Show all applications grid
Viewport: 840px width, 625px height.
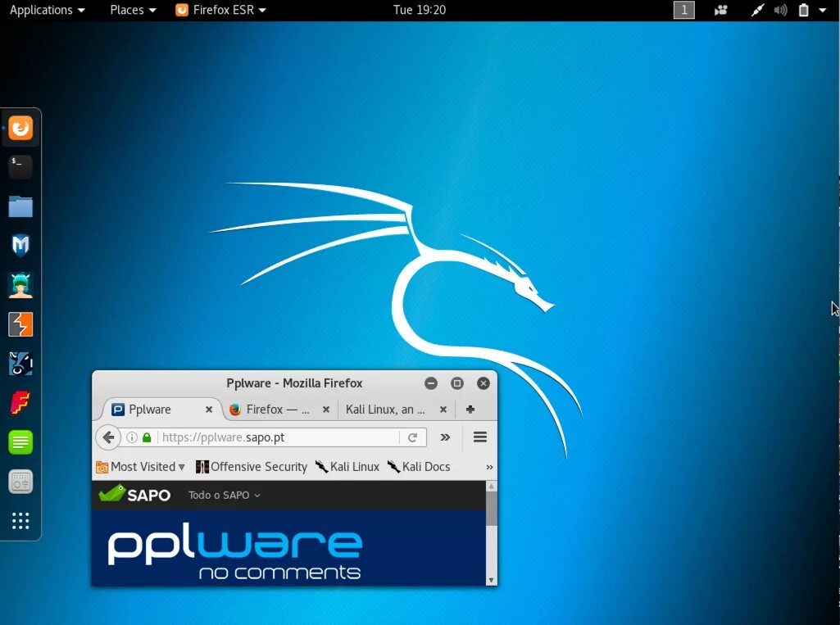click(x=20, y=521)
